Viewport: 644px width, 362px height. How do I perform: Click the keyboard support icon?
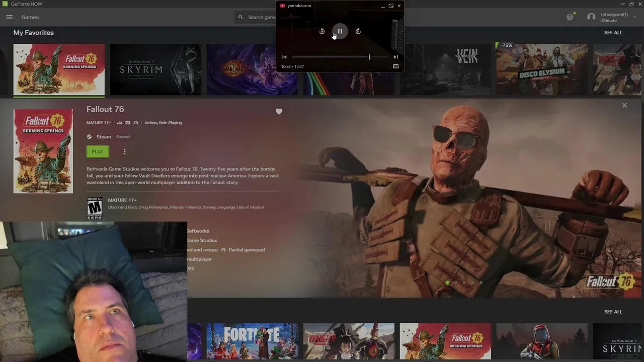[x=128, y=123]
